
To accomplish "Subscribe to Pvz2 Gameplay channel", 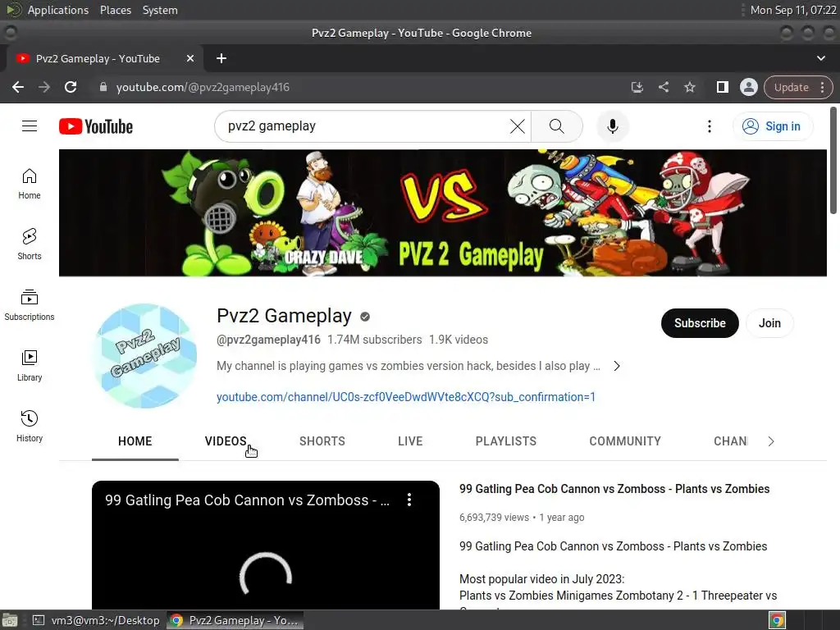I will point(700,323).
